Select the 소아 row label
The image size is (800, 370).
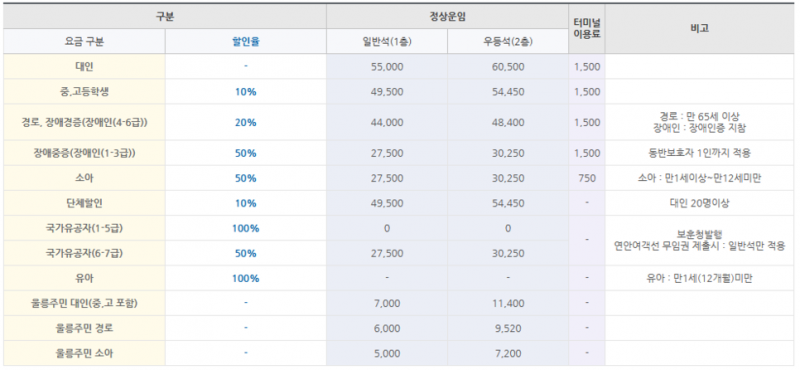click(x=84, y=178)
